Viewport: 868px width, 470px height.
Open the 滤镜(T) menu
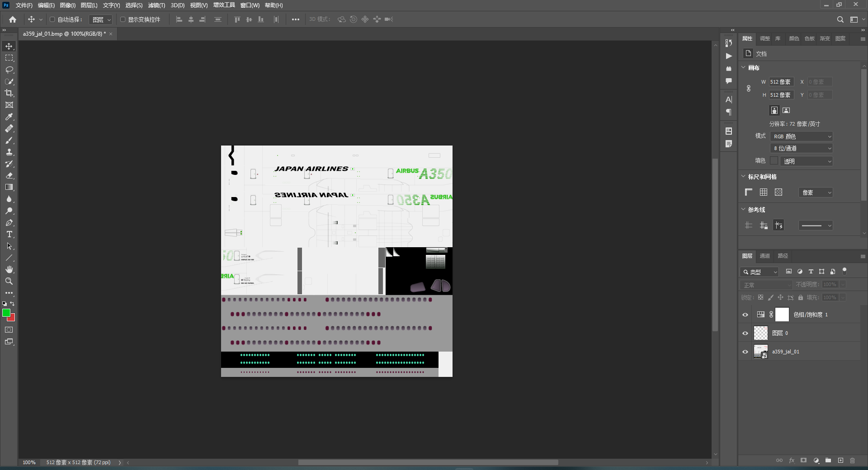(x=156, y=5)
